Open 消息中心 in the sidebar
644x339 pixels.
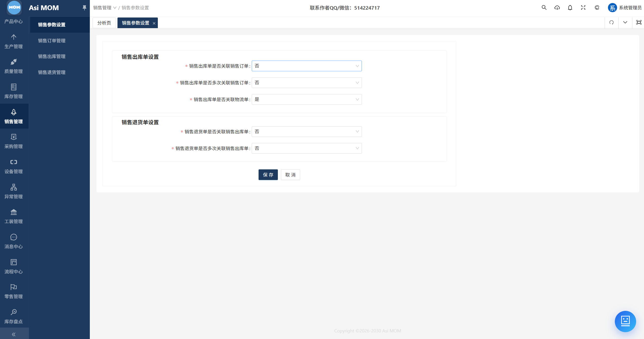click(14, 241)
